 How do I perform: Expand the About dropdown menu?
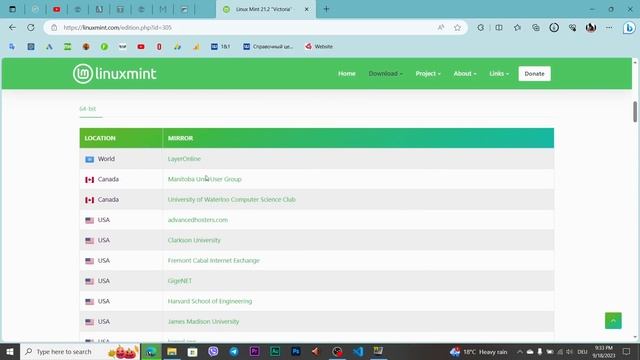click(x=465, y=73)
